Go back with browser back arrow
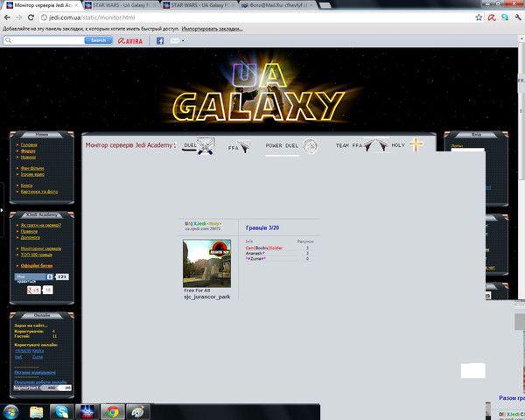This screenshot has width=525, height=420. click(x=7, y=17)
